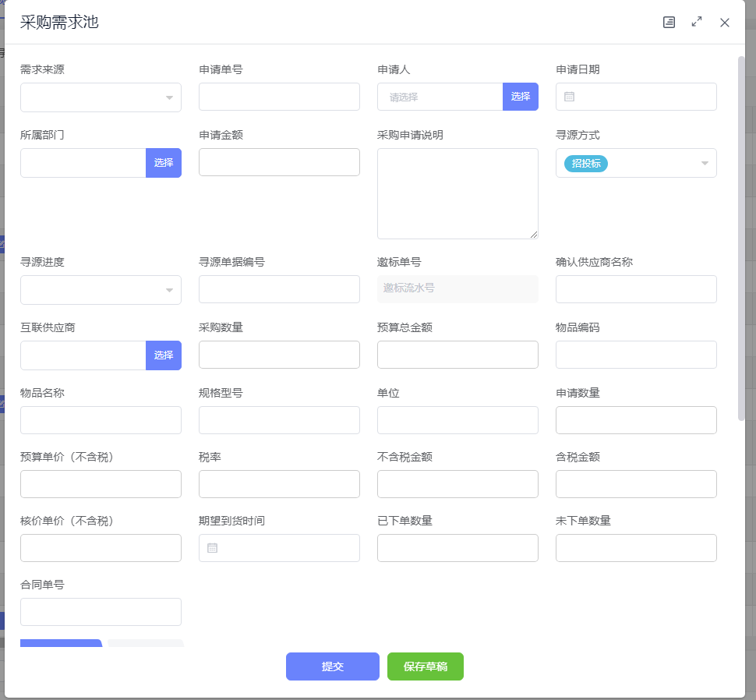Expand dialog to fullscreen

(x=697, y=23)
